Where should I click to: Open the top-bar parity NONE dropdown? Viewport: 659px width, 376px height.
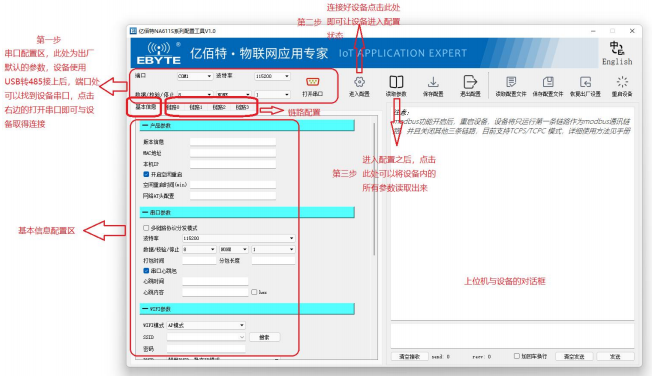tap(233, 95)
